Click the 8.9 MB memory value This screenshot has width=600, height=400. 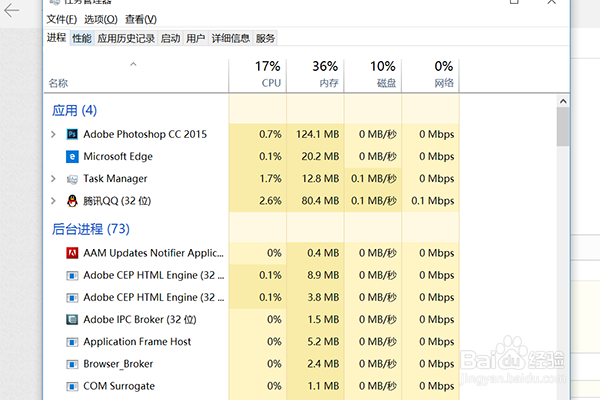point(323,275)
